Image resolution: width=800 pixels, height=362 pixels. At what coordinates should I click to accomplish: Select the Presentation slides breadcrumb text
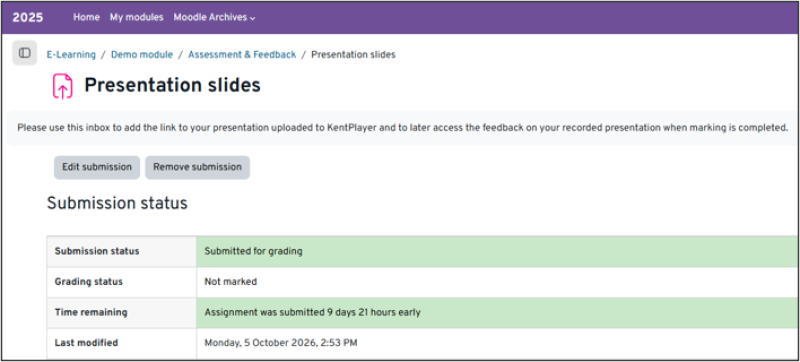[353, 55]
